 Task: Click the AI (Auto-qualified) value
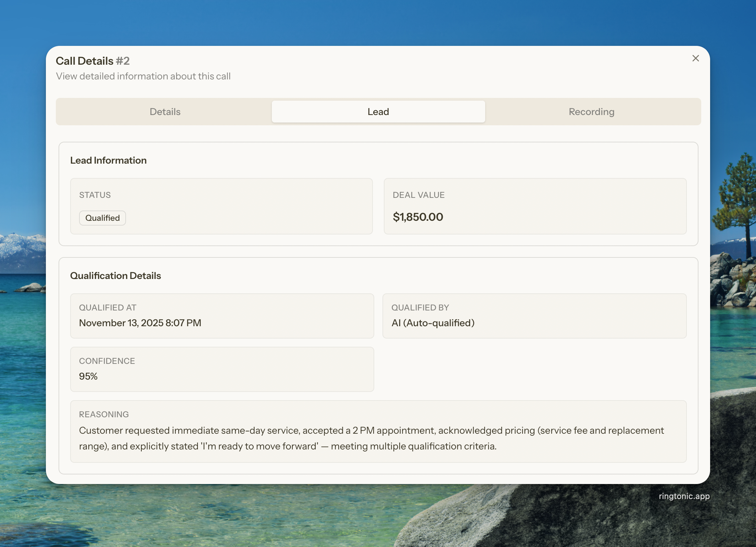(x=433, y=323)
